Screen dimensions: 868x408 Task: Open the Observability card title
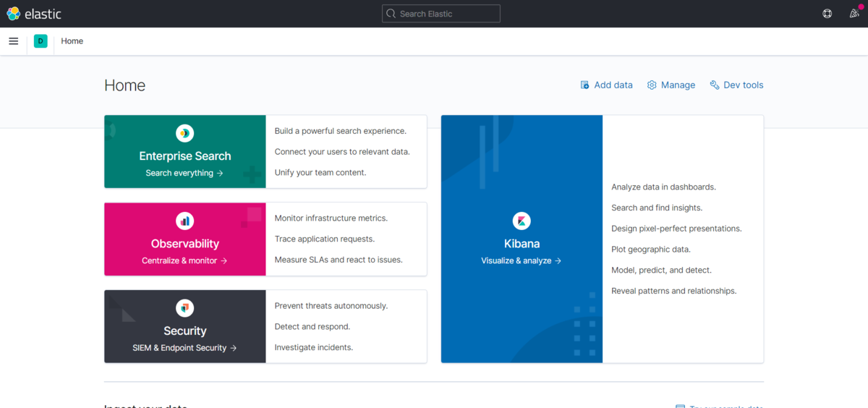point(185,244)
